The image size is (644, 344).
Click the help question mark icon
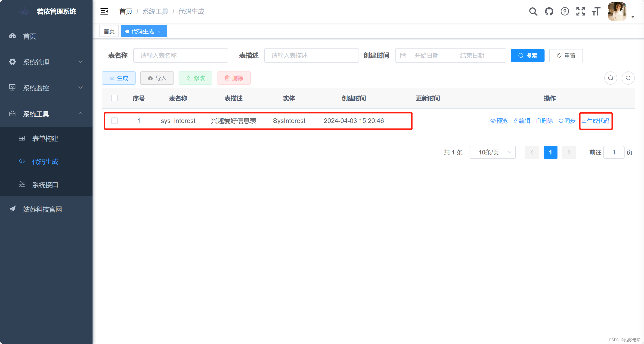pos(564,12)
